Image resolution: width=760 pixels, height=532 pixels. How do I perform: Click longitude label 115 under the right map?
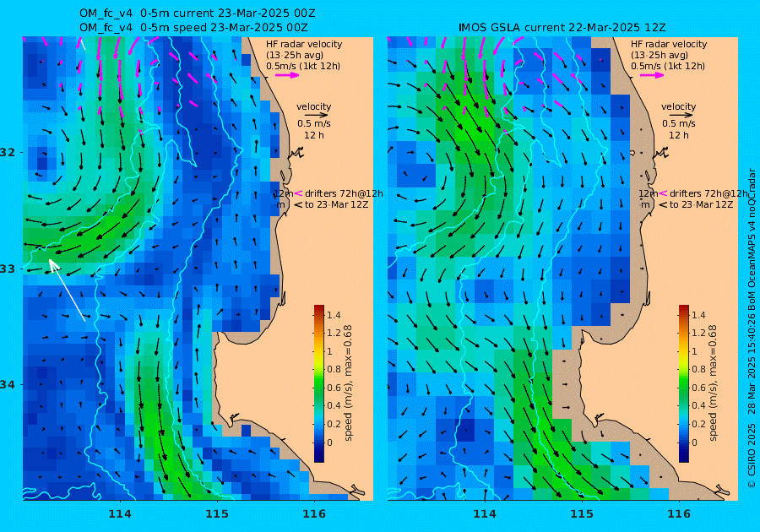click(x=582, y=513)
